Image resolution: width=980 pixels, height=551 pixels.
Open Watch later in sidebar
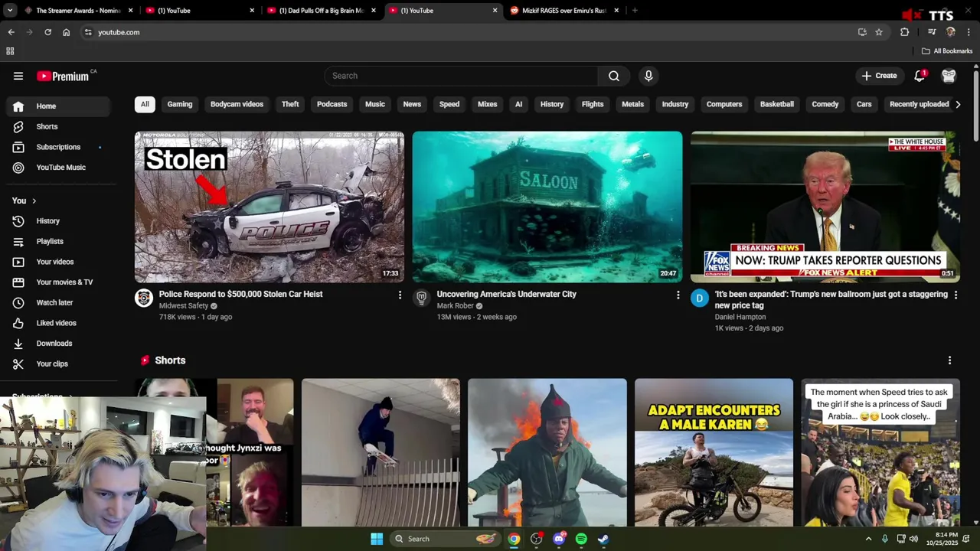(58, 303)
